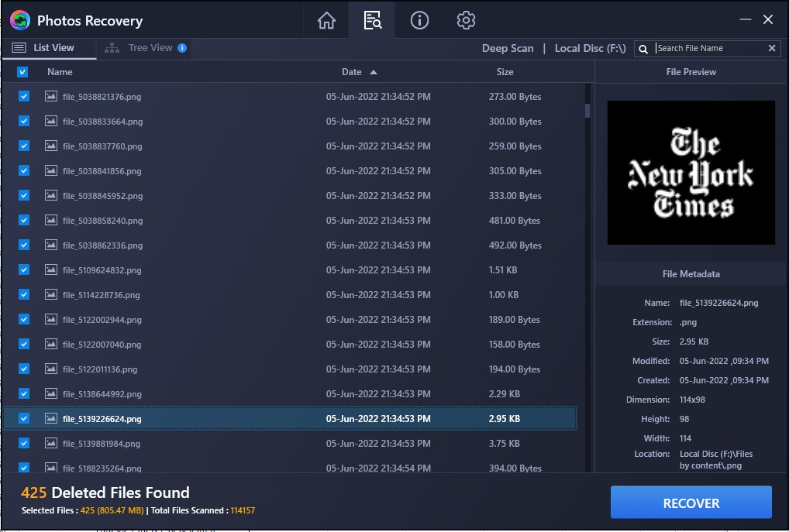
Task: Uncheck file_5038833664.png
Action: pyautogui.click(x=22, y=121)
